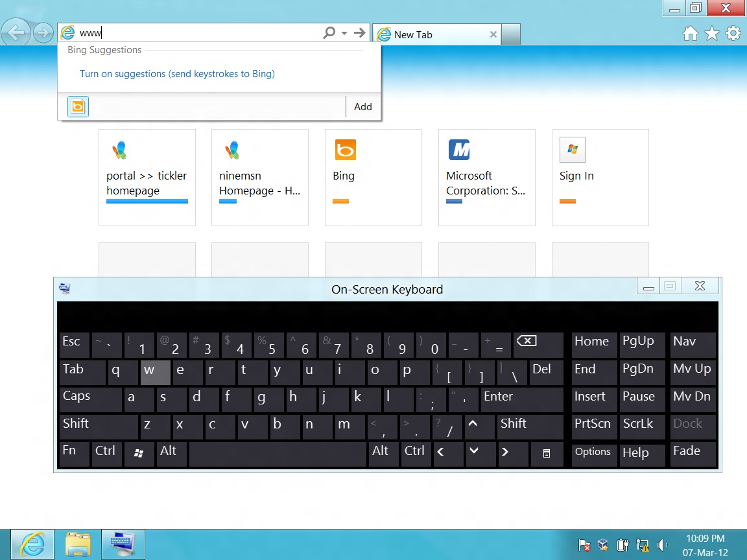Click the Help key on keyboard
The width and height of the screenshot is (747, 560).
642,454
